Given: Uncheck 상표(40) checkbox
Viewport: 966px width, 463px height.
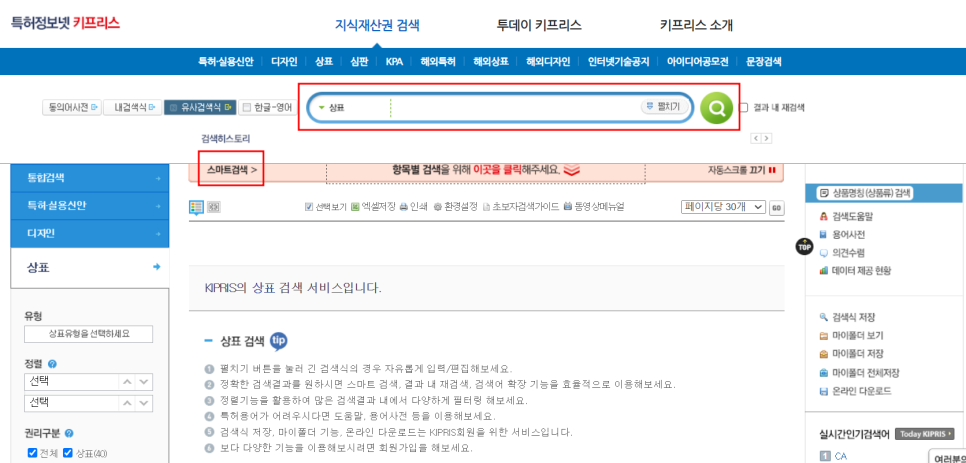Looking at the screenshot, I should coord(68,453).
